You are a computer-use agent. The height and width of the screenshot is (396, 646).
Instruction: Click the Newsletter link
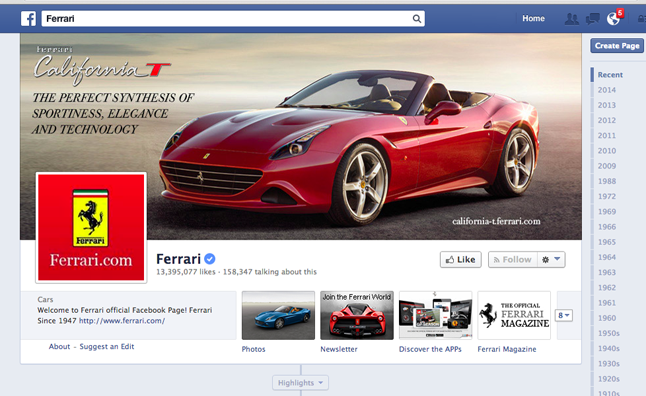pos(339,349)
